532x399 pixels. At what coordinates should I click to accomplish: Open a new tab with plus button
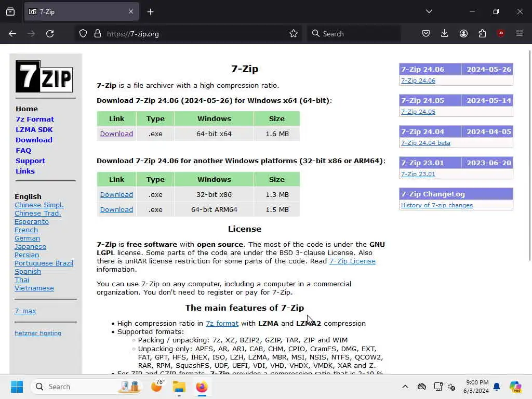(150, 12)
